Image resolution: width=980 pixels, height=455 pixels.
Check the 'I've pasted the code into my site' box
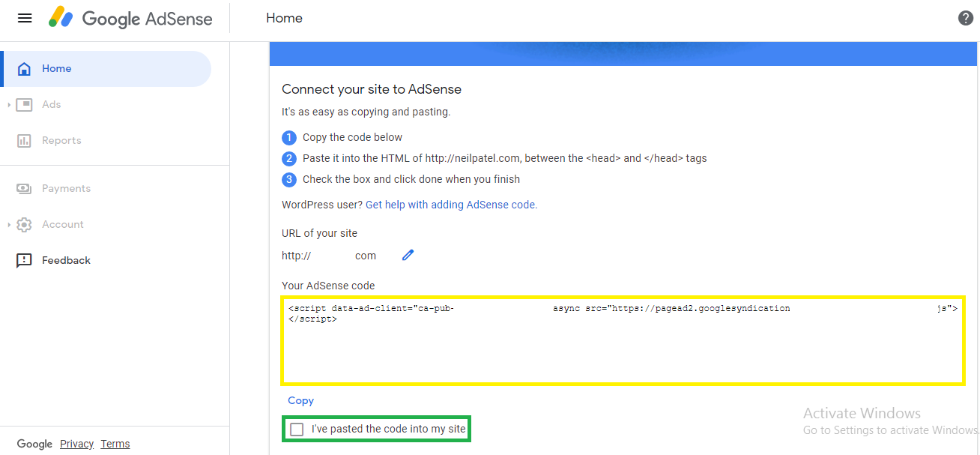[297, 429]
